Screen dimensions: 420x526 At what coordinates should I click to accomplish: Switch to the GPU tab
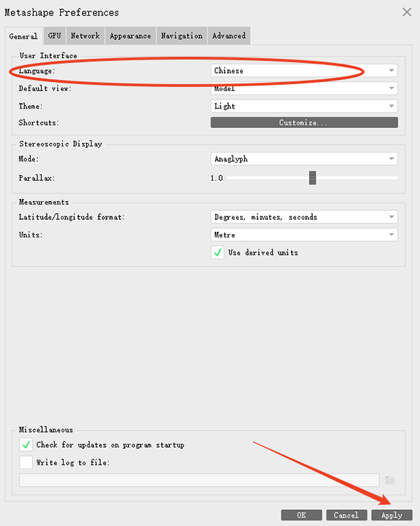(x=55, y=36)
